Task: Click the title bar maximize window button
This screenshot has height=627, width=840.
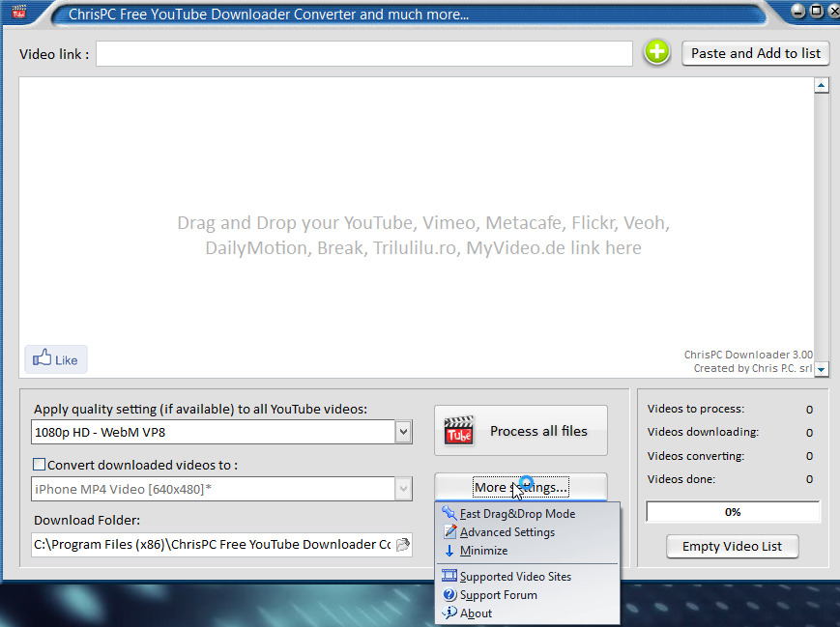Action: (x=816, y=11)
